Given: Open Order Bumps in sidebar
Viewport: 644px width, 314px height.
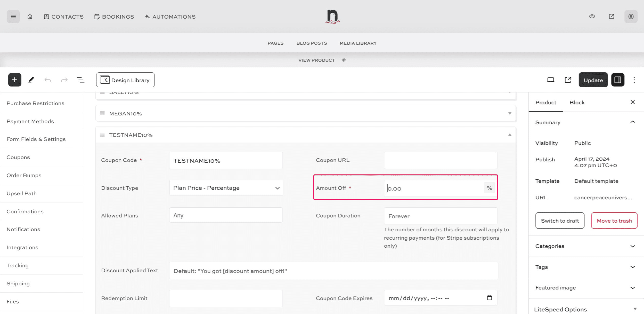Looking at the screenshot, I should click(x=24, y=175).
